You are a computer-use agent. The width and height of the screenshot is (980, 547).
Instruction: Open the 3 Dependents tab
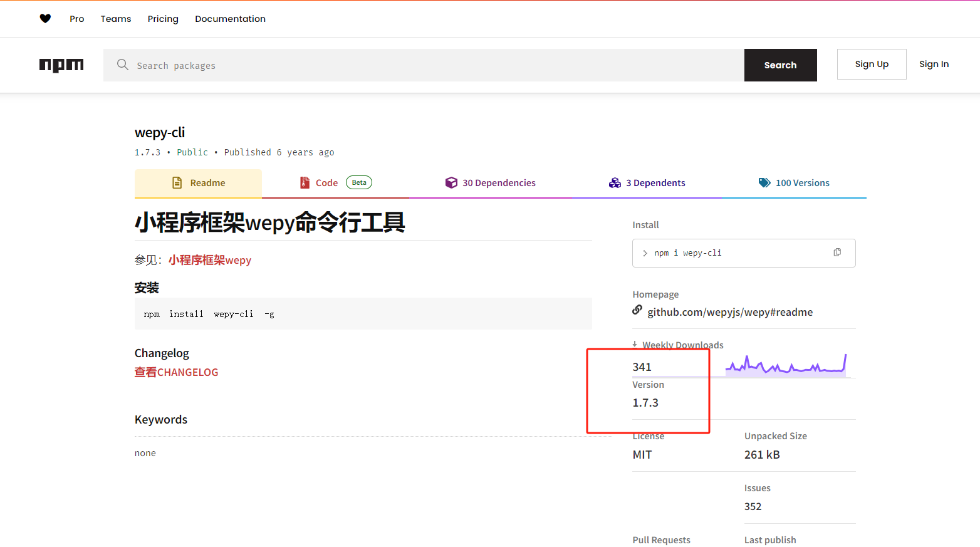click(x=647, y=183)
